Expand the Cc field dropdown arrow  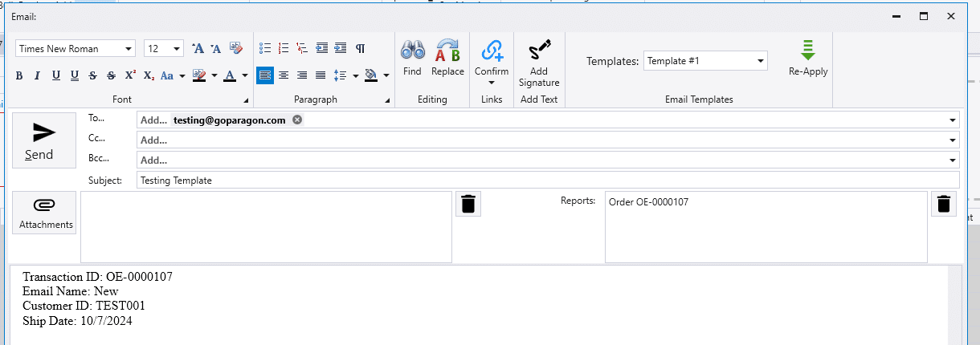(952, 140)
